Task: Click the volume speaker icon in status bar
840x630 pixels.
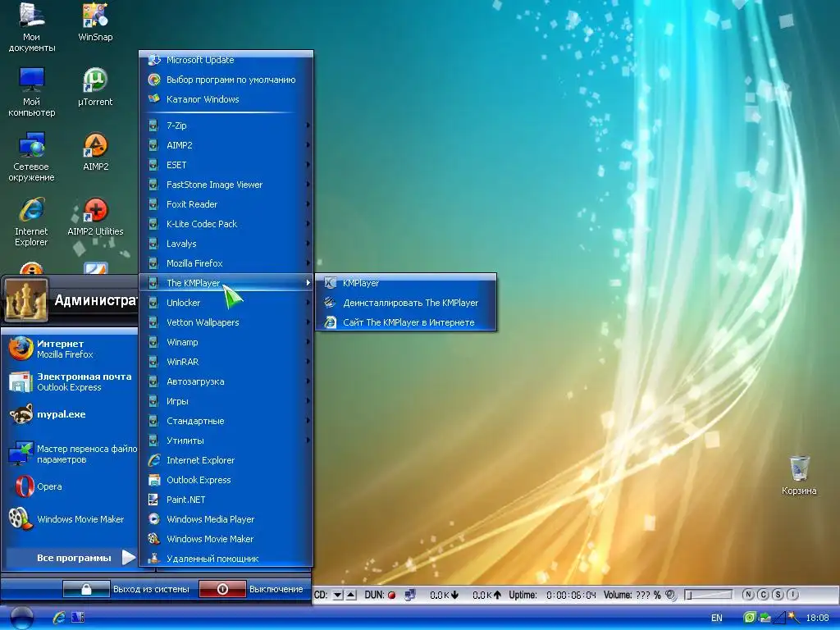Action: pos(671,595)
